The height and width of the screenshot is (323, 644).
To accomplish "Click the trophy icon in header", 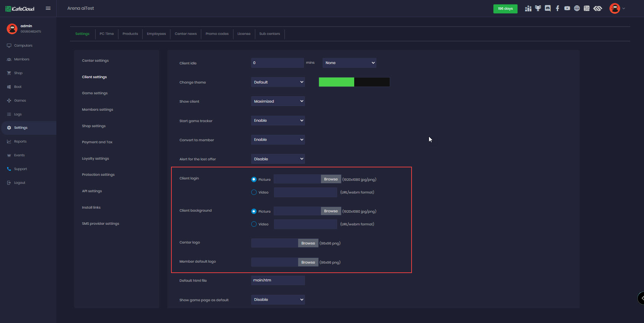I will point(538,8).
